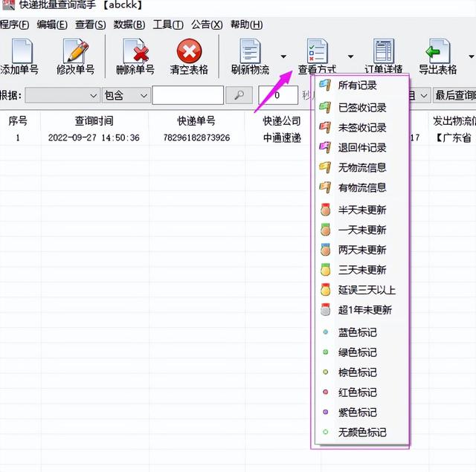This screenshot has width=476, height=472.
Task: Open the 包含 condition combo box
Action: pyautogui.click(x=125, y=95)
